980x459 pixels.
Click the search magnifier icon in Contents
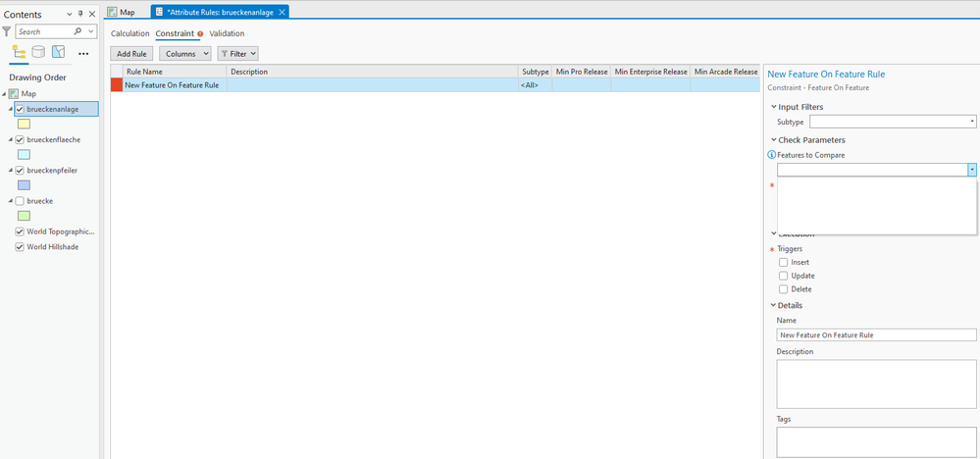tap(77, 31)
